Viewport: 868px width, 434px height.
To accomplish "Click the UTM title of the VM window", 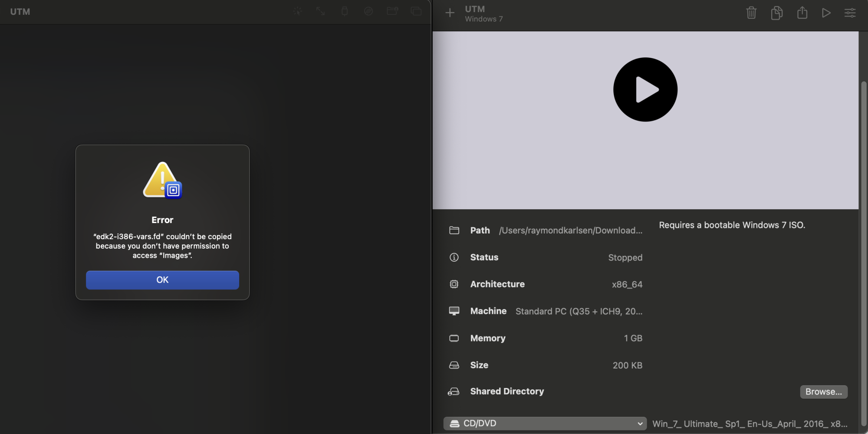I will tap(20, 12).
